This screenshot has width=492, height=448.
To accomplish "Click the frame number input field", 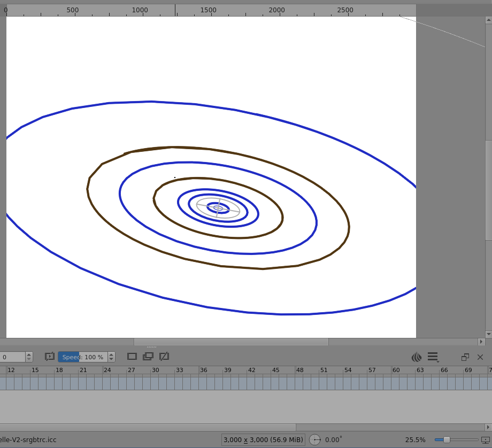I will (12, 357).
